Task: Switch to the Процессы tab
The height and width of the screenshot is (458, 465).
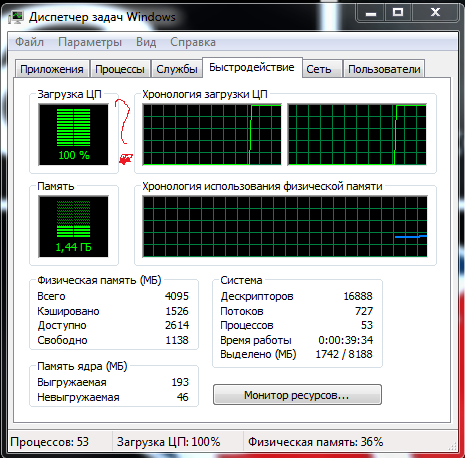Action: coord(120,69)
